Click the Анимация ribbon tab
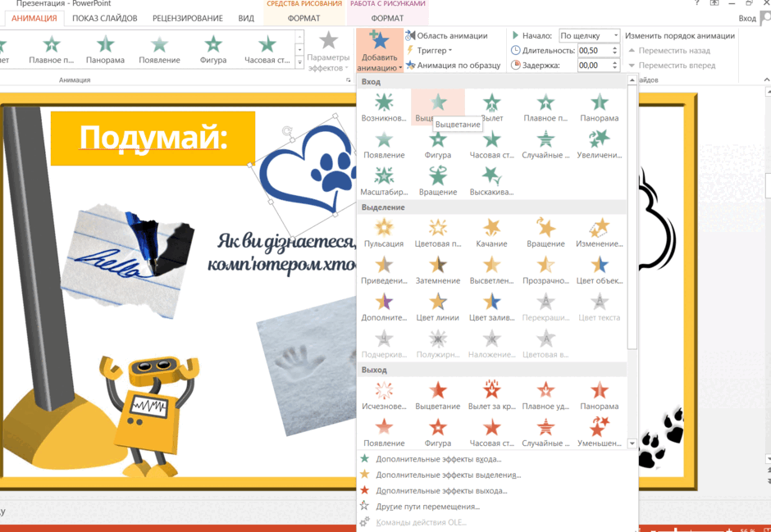771x532 pixels. pyautogui.click(x=34, y=18)
